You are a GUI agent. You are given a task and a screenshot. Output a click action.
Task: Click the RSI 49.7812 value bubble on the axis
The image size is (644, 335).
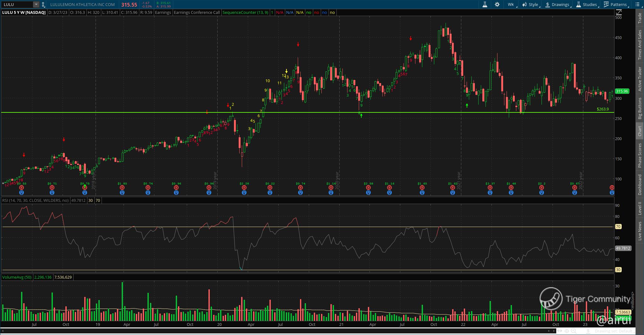tap(623, 248)
